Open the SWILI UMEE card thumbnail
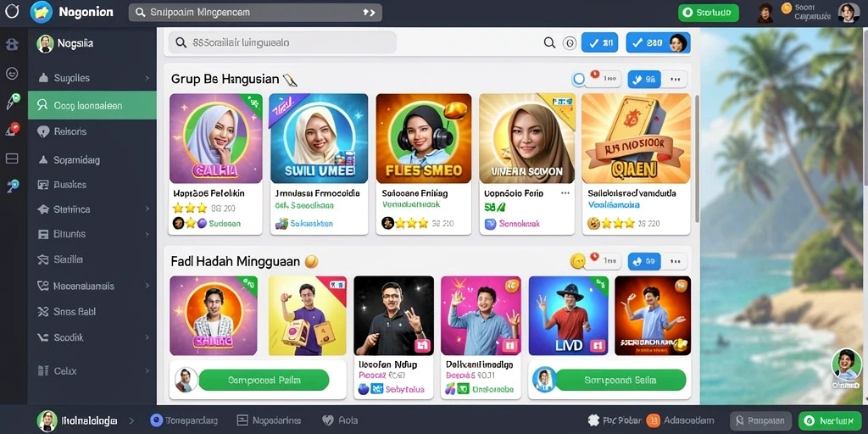 point(319,138)
